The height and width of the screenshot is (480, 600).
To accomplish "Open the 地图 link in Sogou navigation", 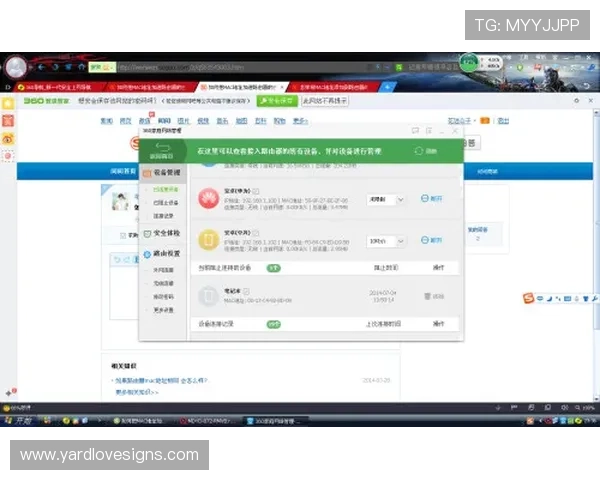I will (x=241, y=121).
